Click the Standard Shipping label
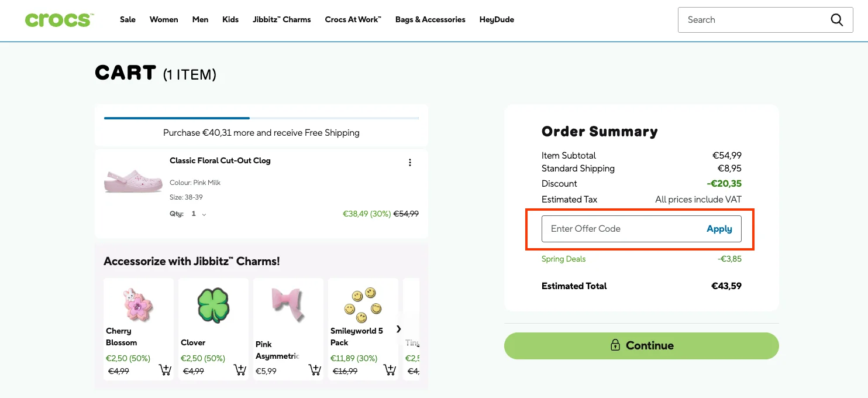This screenshot has width=868, height=398. pos(578,169)
